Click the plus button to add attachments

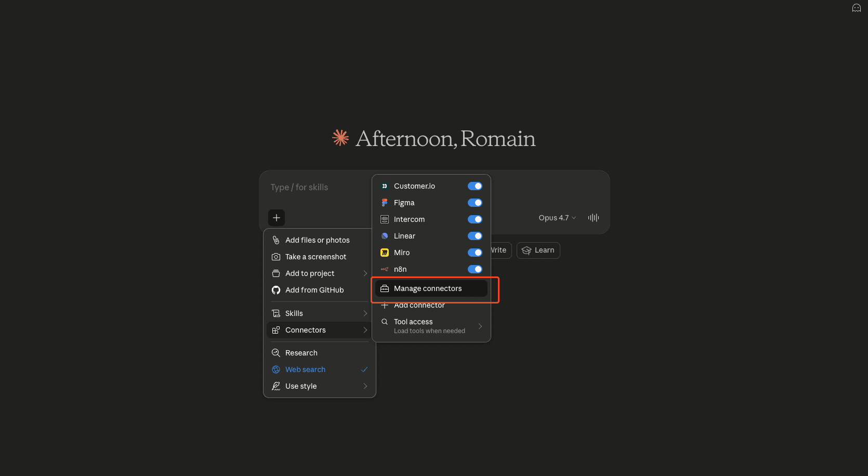click(276, 217)
